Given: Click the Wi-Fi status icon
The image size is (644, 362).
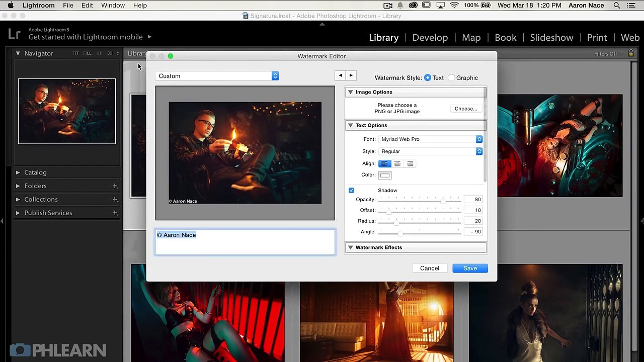Looking at the screenshot, I should pos(454,6).
